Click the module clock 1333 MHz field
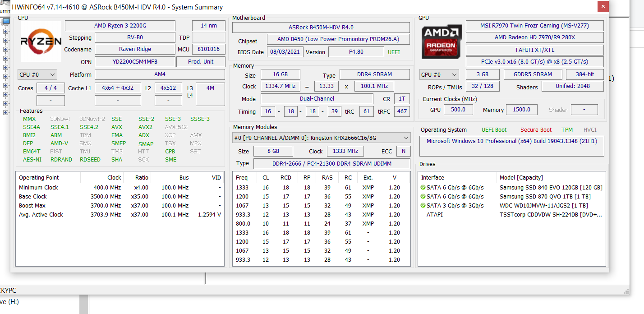 coord(345,151)
